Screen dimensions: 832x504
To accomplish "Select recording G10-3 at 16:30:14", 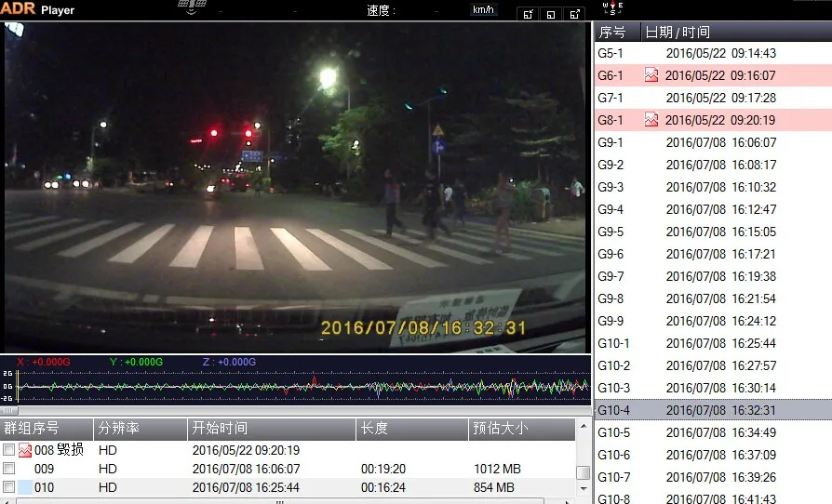I will click(713, 388).
